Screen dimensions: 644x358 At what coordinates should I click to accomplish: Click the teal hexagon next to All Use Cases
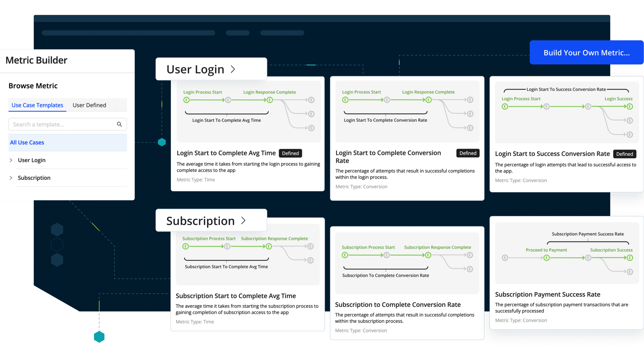coord(162,142)
